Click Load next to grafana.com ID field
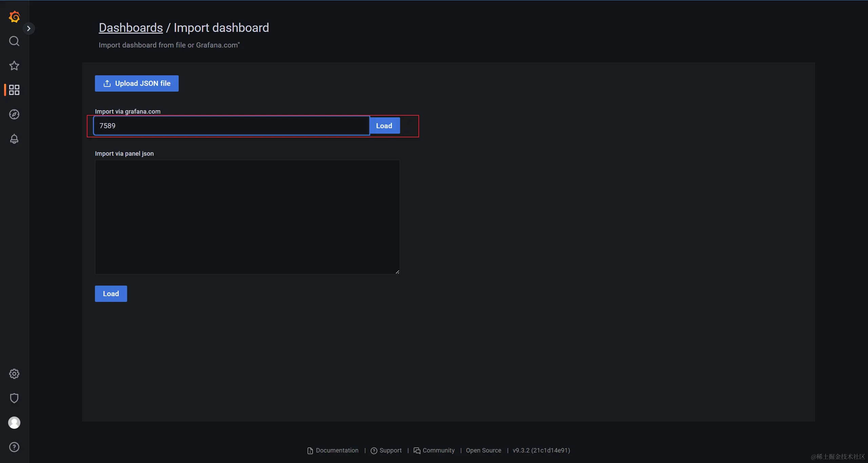This screenshot has width=868, height=463. [384, 126]
